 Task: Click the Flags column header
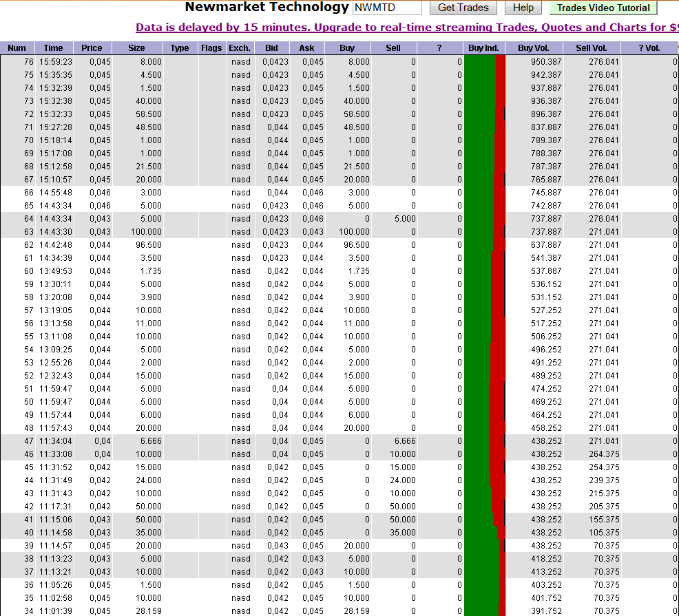pos(211,48)
